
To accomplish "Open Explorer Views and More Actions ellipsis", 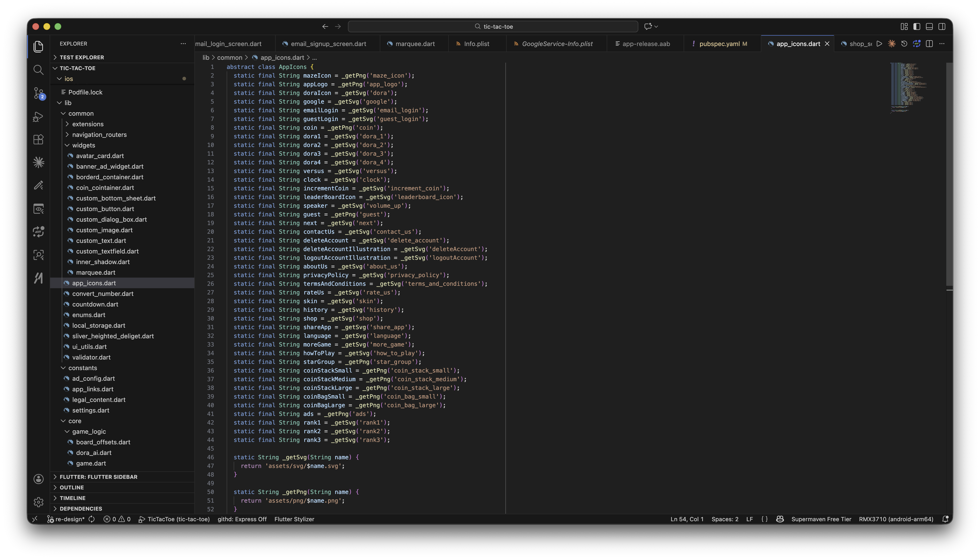I will click(183, 44).
